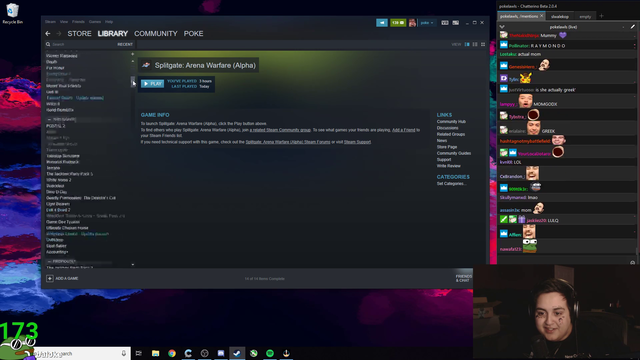Open the Set Categories link
This screenshot has height=360, width=640.
pos(451,184)
